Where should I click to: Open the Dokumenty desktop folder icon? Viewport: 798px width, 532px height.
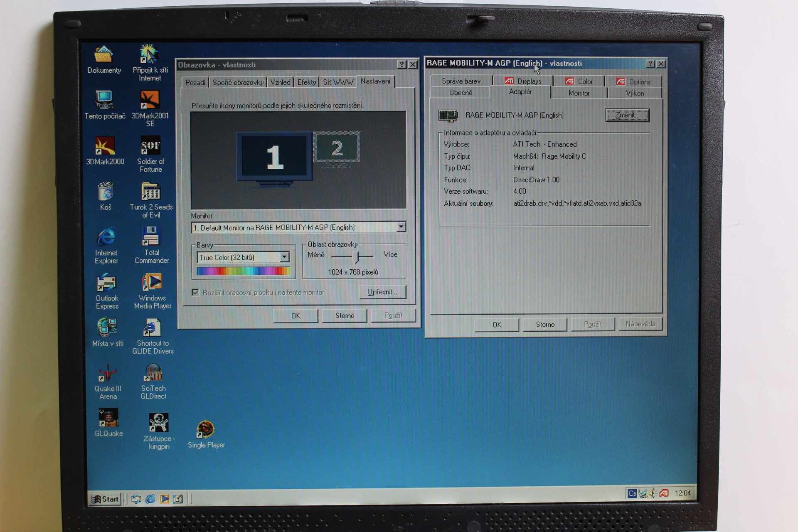(x=103, y=60)
